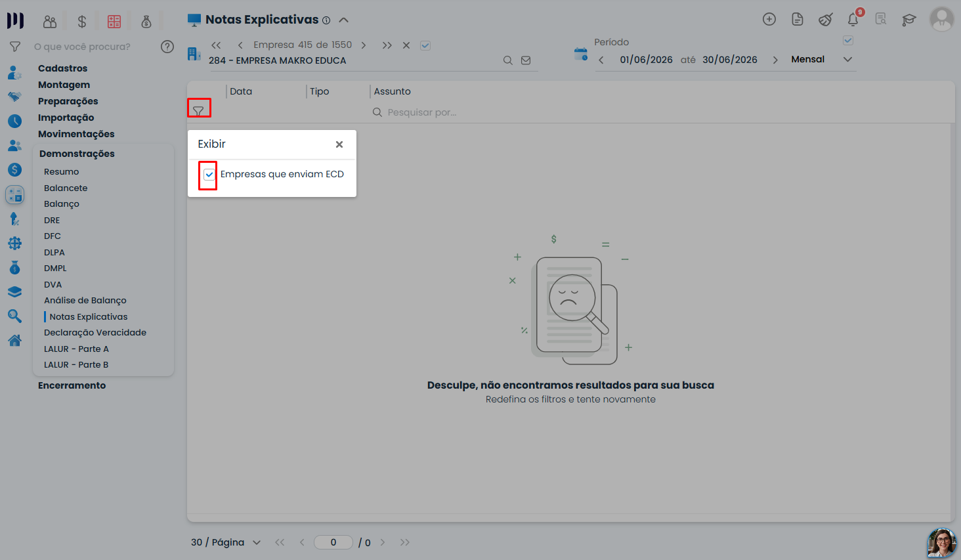Open the grid filter funnel icon
The image size is (961, 560).
198,111
